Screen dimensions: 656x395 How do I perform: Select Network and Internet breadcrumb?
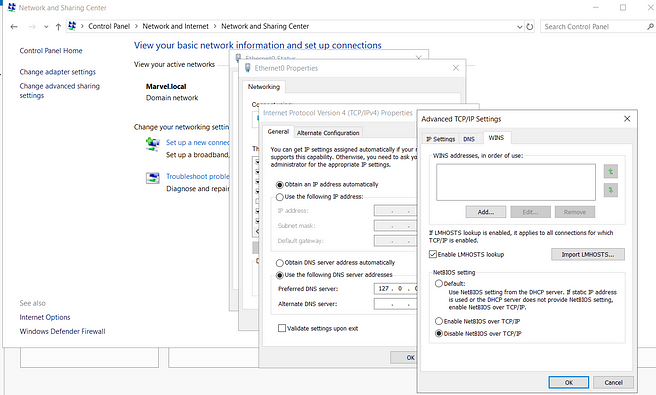[175, 26]
